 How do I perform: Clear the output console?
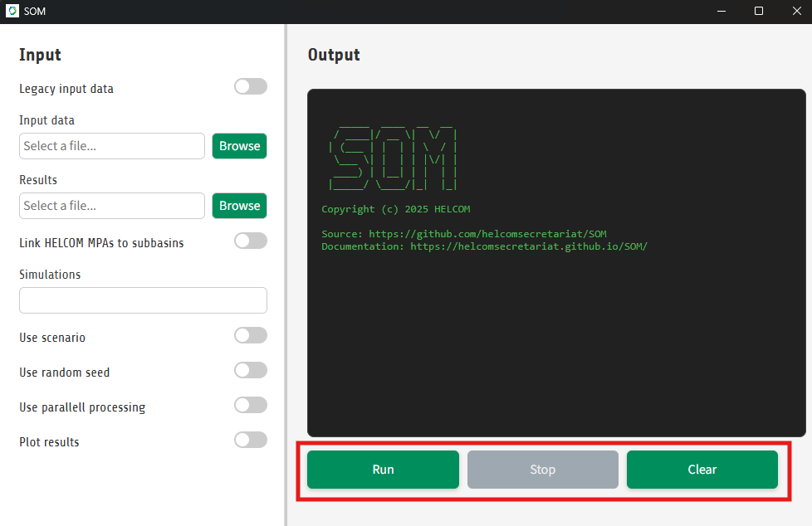click(x=702, y=470)
